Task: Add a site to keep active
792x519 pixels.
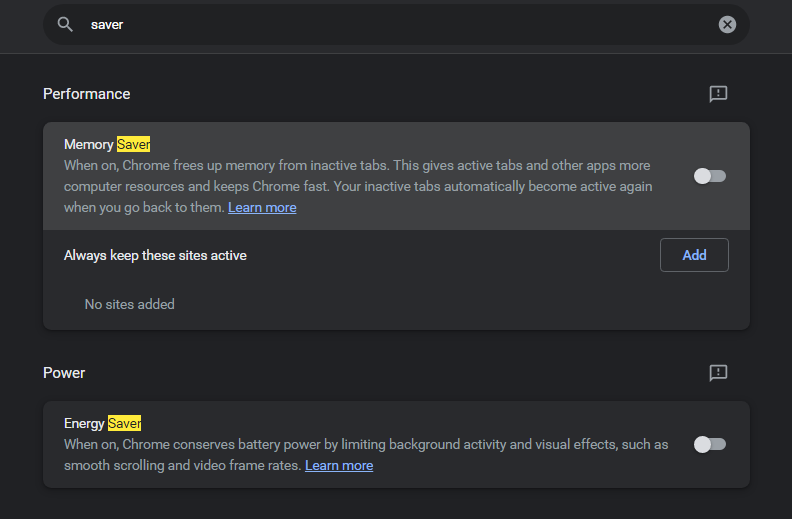Action: [x=694, y=255]
